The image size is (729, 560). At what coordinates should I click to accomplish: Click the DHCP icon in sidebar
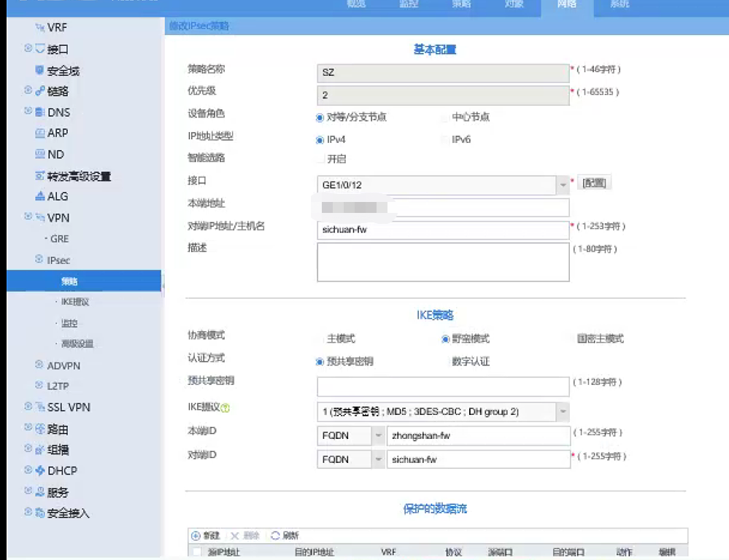point(40,470)
